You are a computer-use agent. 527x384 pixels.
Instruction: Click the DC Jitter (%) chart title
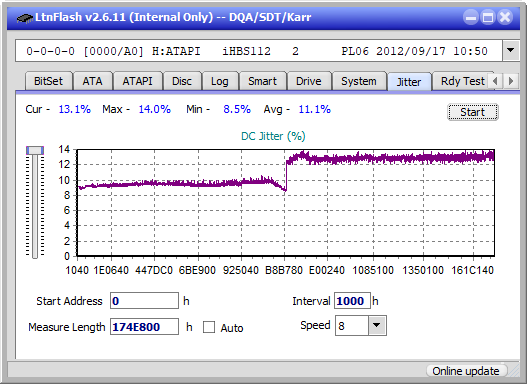(273, 136)
